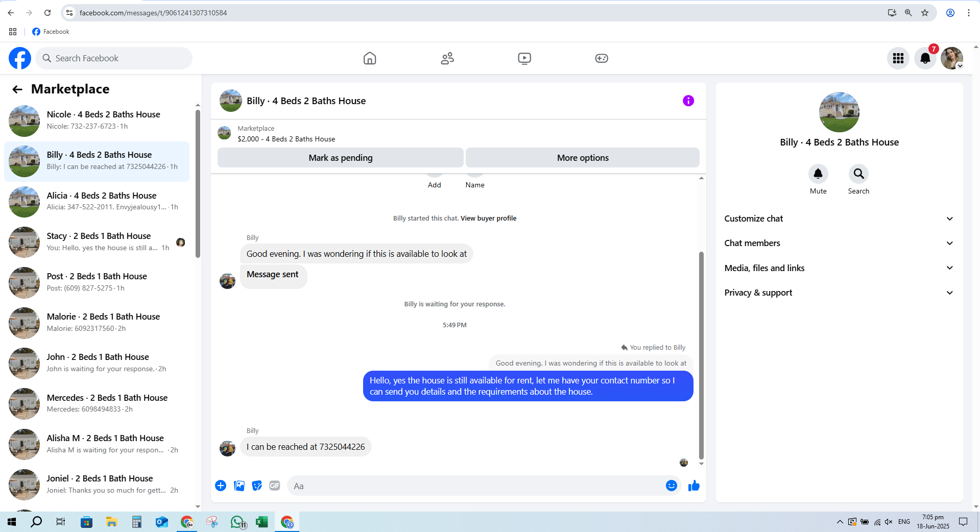Image resolution: width=980 pixels, height=532 pixels.
Task: Attach a photo in the composer
Action: [239, 486]
